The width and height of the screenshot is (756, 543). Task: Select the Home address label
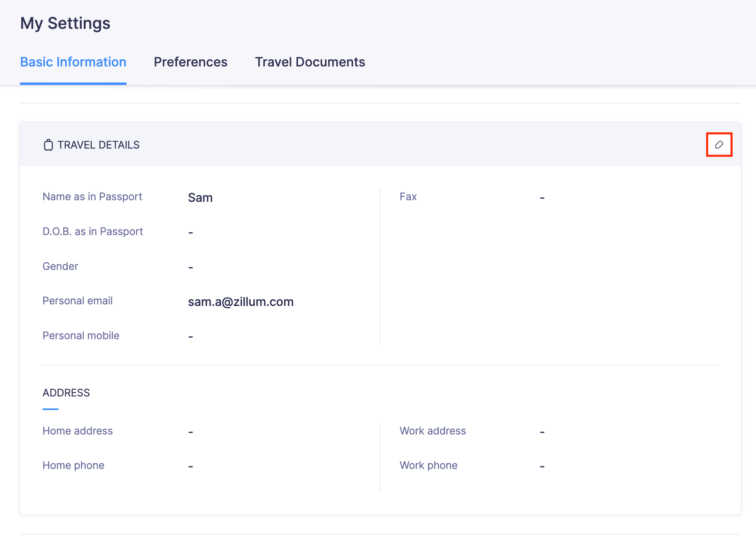pos(77,431)
